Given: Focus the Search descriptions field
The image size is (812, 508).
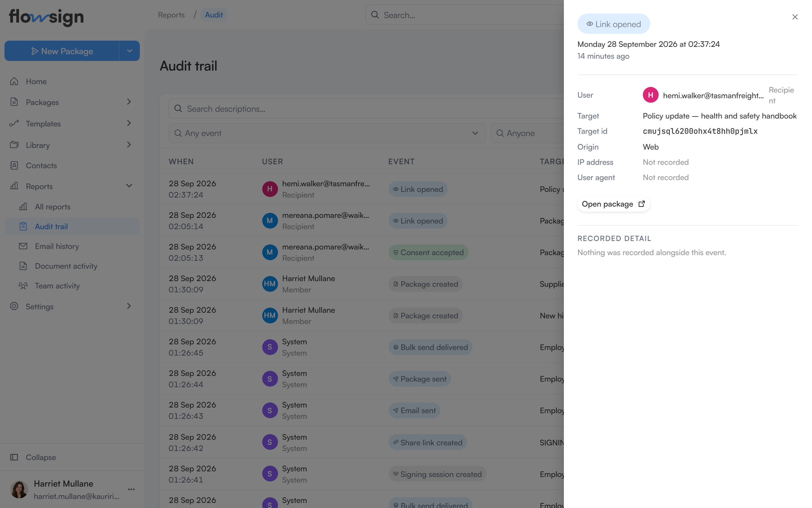Looking at the screenshot, I should tap(367, 109).
